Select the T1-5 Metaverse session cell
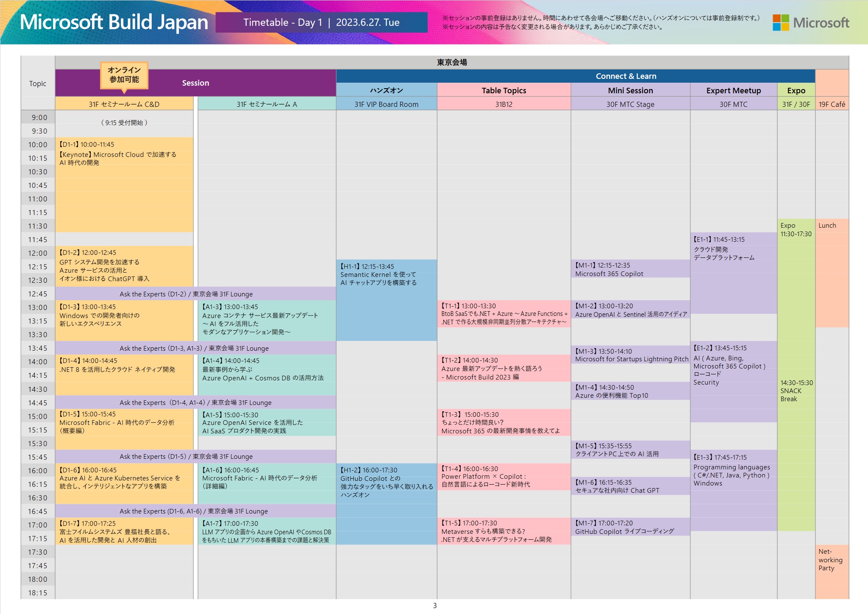This screenshot has height=614, width=868. pyautogui.click(x=502, y=532)
